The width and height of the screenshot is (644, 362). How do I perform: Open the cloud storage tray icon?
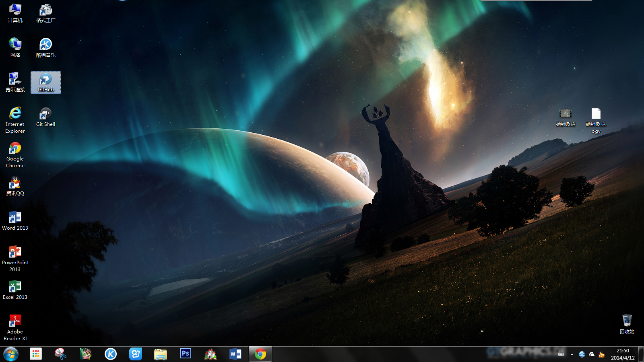coord(592,354)
